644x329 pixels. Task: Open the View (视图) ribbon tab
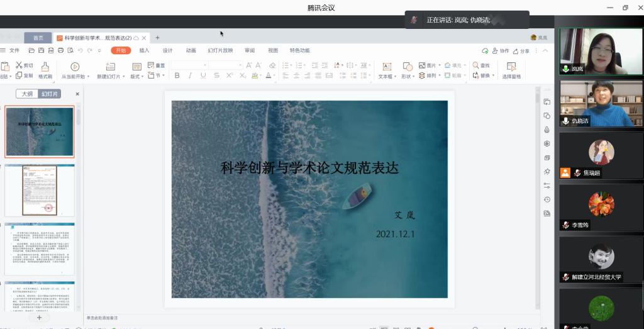[x=273, y=50]
